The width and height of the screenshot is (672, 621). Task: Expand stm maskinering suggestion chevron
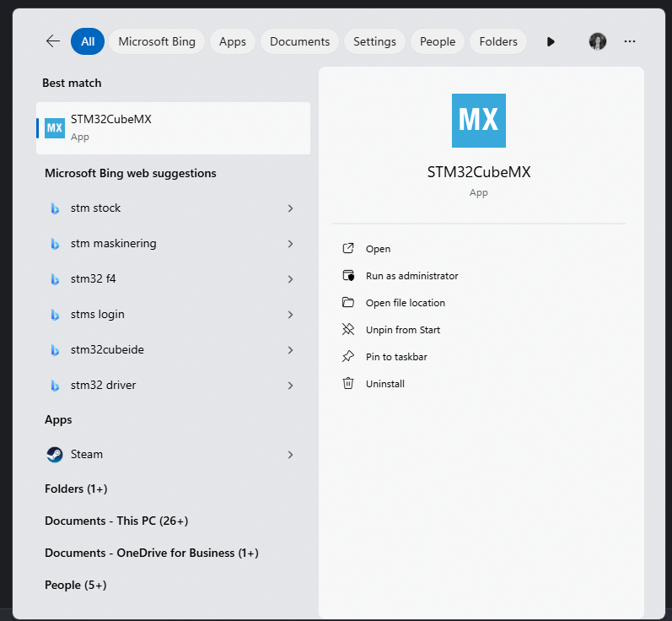pyautogui.click(x=290, y=244)
